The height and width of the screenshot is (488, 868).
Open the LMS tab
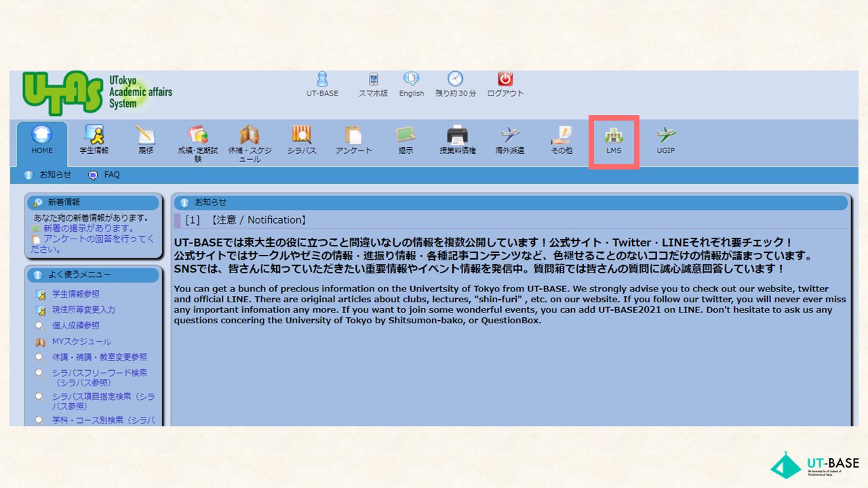point(614,141)
